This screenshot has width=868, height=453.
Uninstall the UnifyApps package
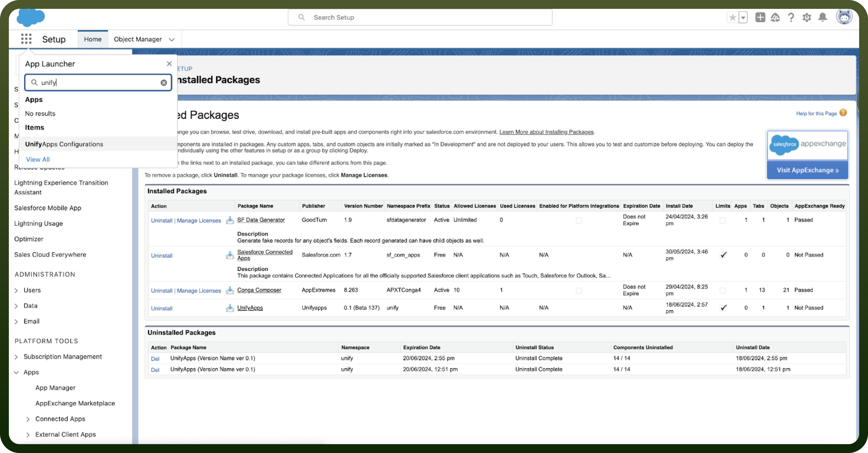pos(161,308)
